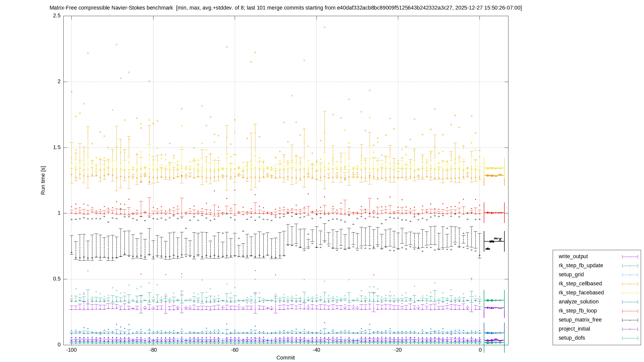Click the rk_step_cellbased legend label
The image size is (644, 362).
click(580, 284)
